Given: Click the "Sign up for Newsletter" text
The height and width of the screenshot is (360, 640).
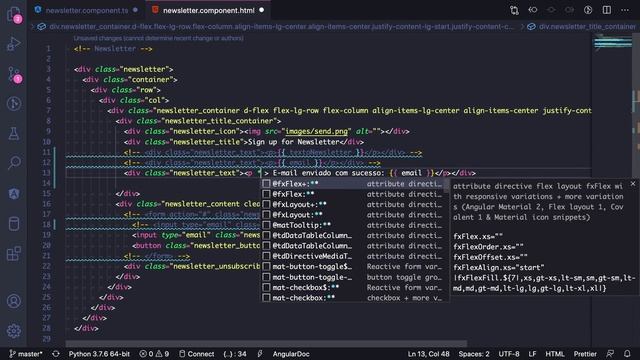Looking at the screenshot, I should (x=294, y=142).
